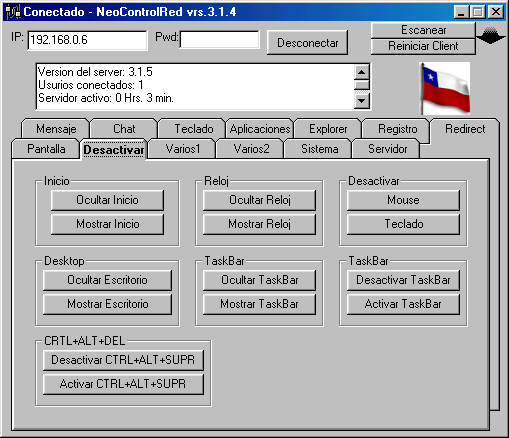Click the scroll down arrow in server info
This screenshot has height=438, width=509.
click(362, 100)
